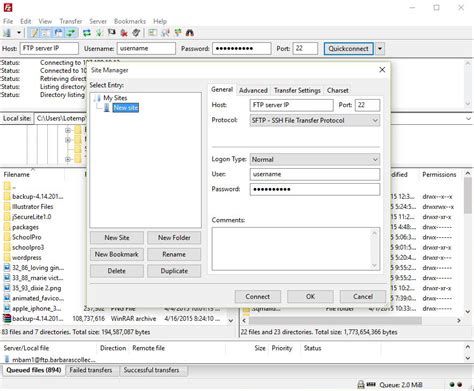Switch to the Failed transfers tab
The height and width of the screenshot is (391, 474).
click(x=91, y=370)
